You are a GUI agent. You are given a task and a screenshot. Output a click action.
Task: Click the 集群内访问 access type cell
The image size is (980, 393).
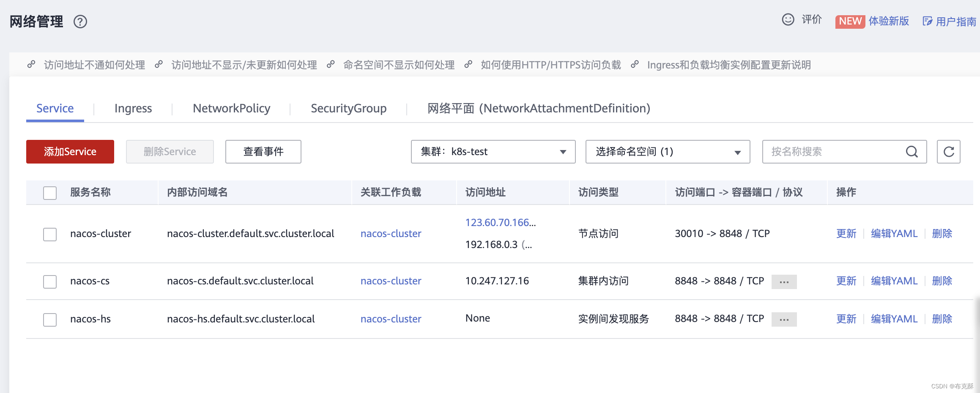point(603,281)
